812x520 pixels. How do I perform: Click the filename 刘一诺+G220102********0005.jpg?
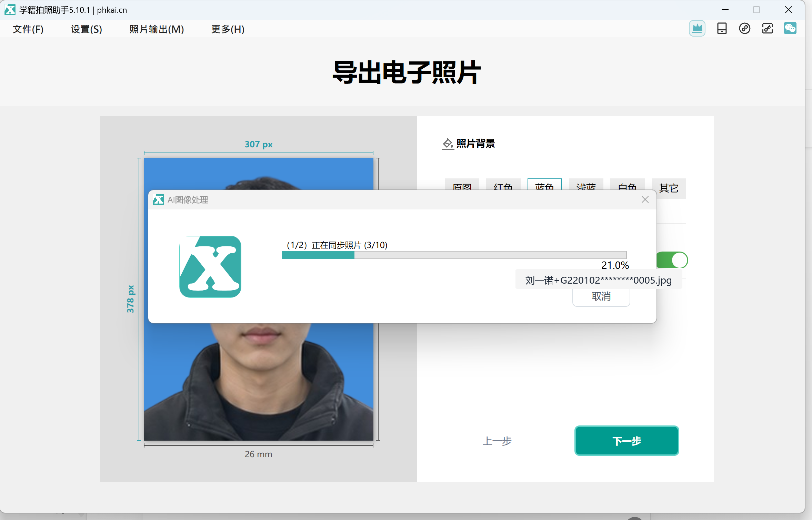[x=599, y=280]
